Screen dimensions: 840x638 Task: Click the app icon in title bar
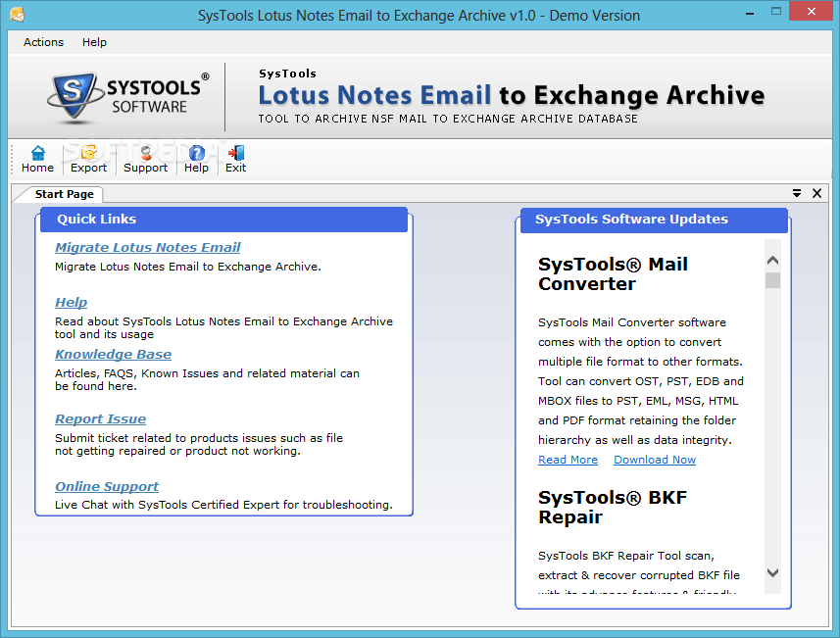coord(17,15)
